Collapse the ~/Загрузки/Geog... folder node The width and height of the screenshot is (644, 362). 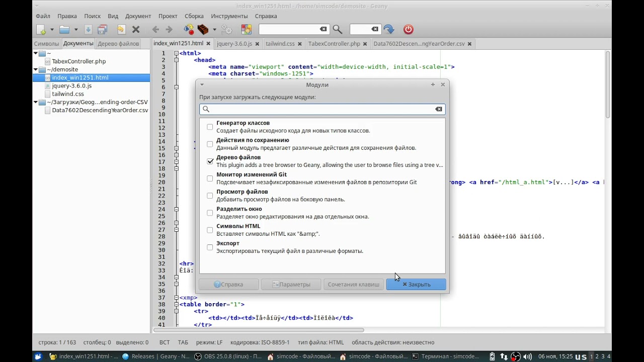pyautogui.click(x=36, y=102)
